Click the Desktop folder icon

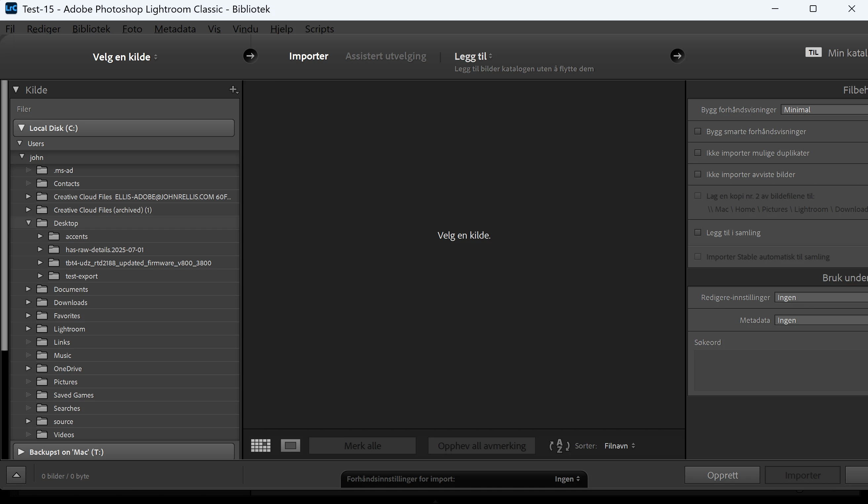point(42,223)
